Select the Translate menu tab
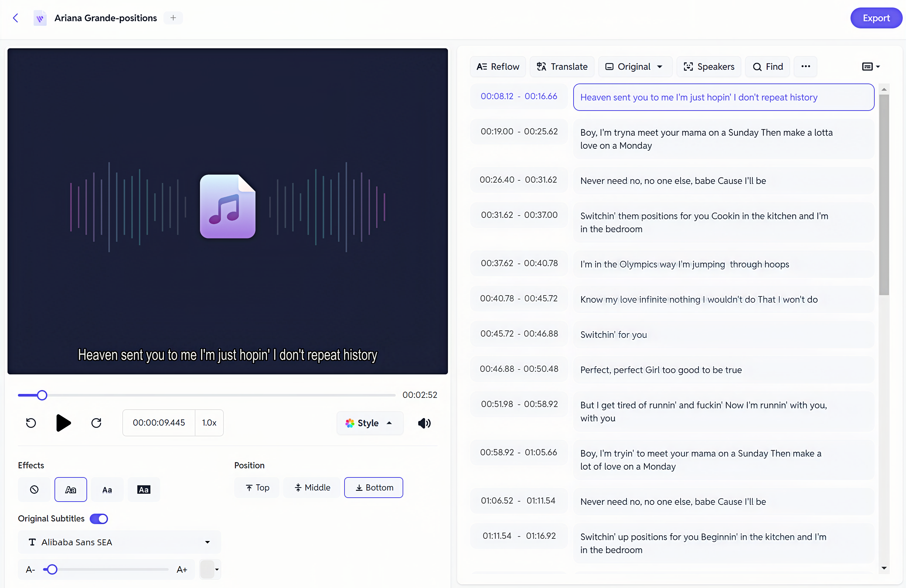 (x=562, y=66)
